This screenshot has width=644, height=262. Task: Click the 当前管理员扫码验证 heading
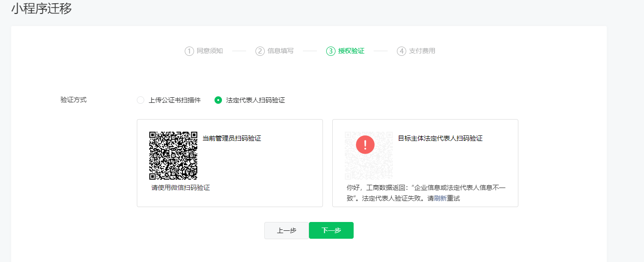click(x=232, y=138)
